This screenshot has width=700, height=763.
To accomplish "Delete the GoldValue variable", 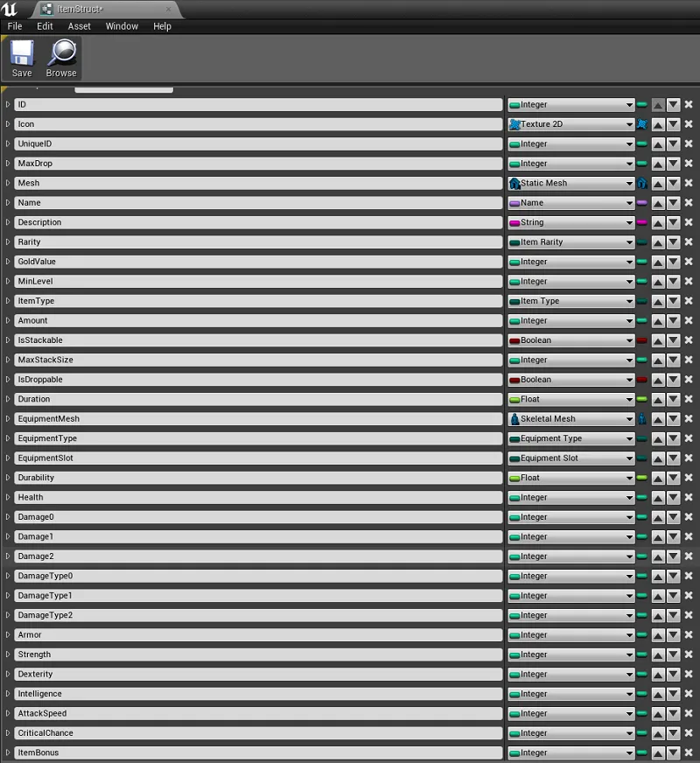I will pyautogui.click(x=689, y=262).
